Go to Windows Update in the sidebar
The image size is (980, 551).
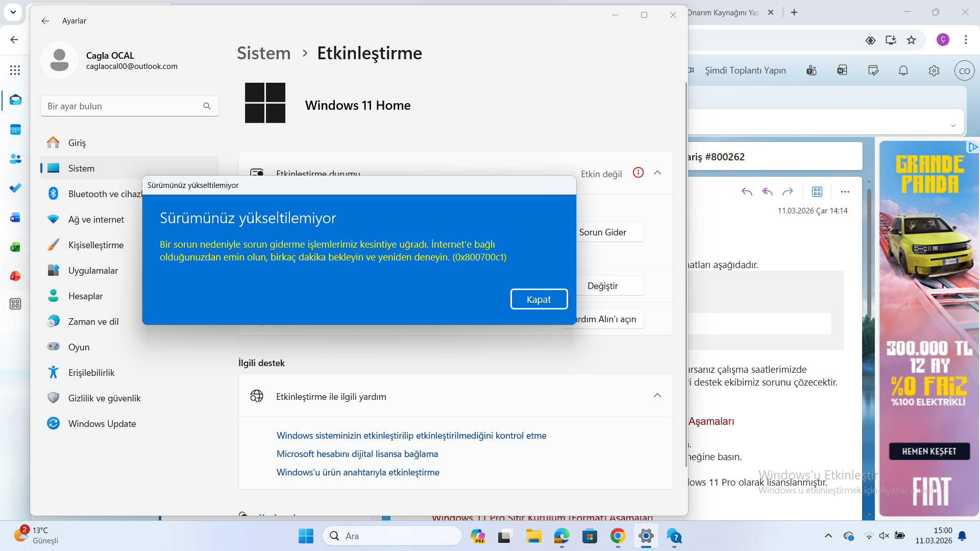[130, 423]
